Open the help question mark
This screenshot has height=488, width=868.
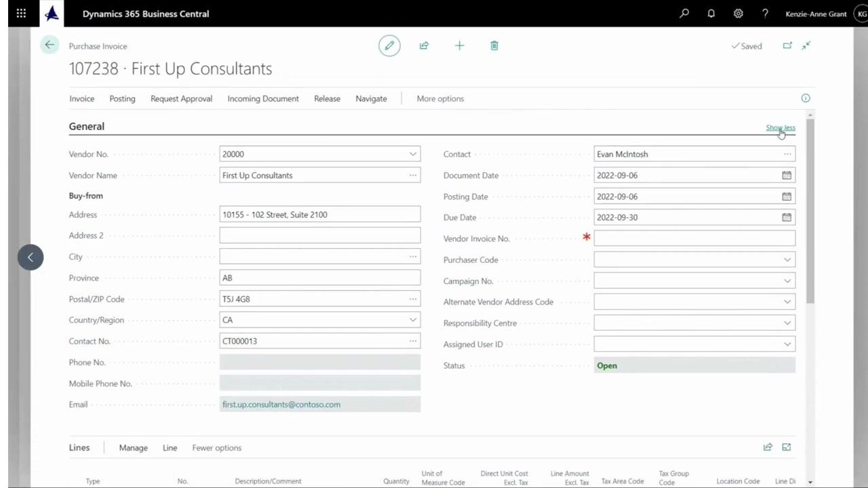click(x=765, y=14)
